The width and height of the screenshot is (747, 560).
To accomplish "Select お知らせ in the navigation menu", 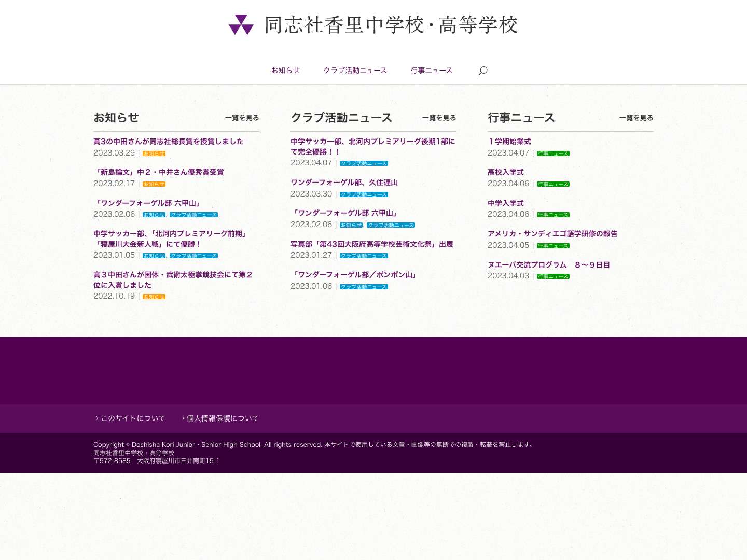I will click(x=285, y=71).
